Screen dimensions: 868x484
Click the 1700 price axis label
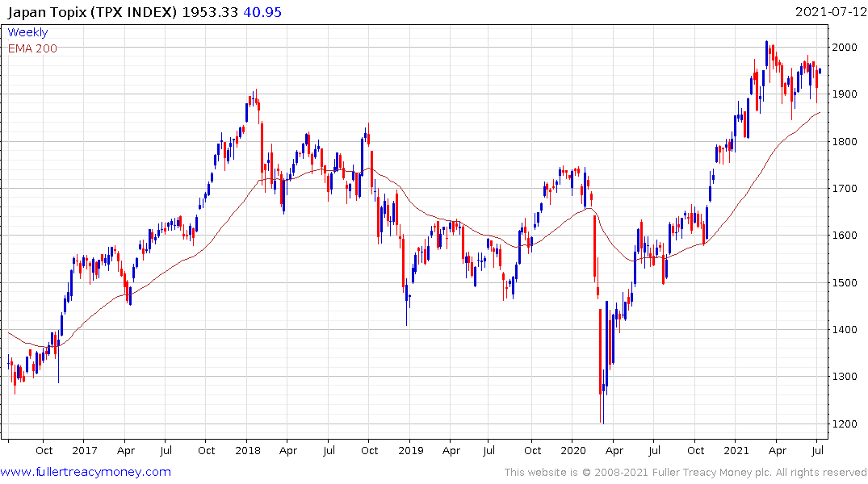[845, 188]
